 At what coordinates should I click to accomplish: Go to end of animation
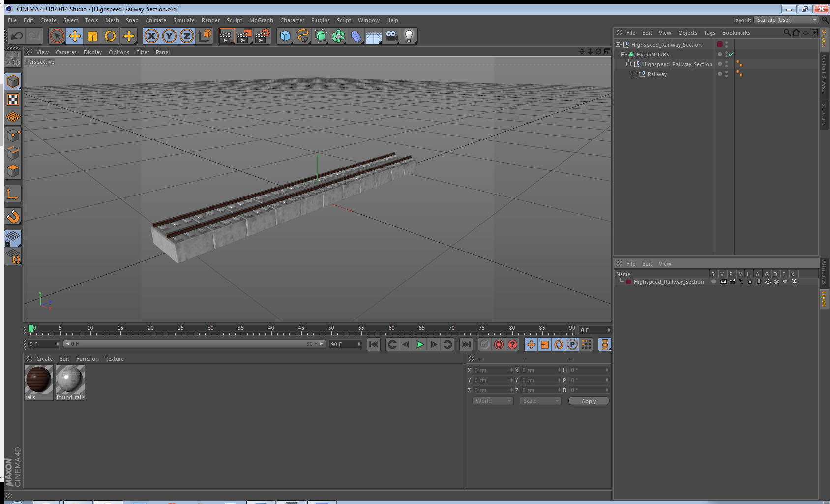pyautogui.click(x=466, y=344)
